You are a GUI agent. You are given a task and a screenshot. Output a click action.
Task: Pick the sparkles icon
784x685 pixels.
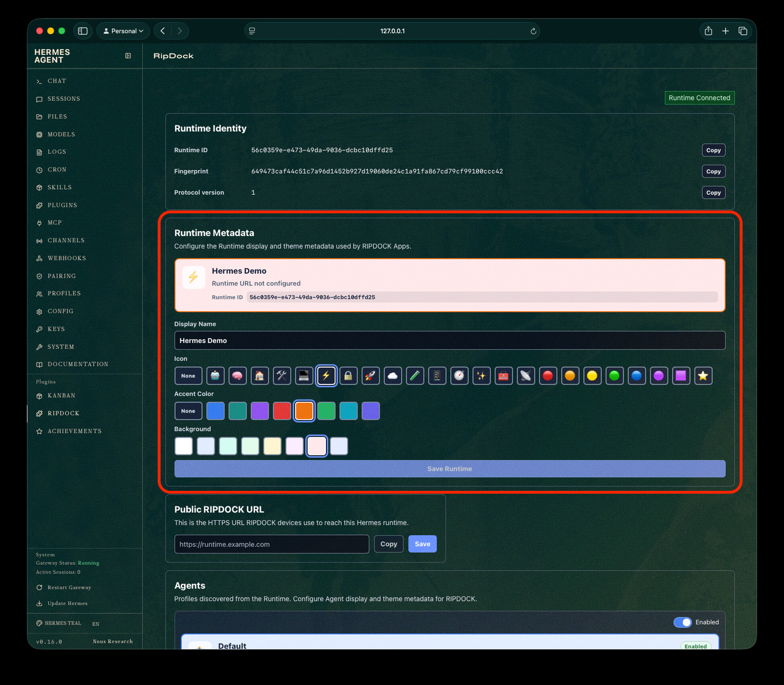click(482, 376)
